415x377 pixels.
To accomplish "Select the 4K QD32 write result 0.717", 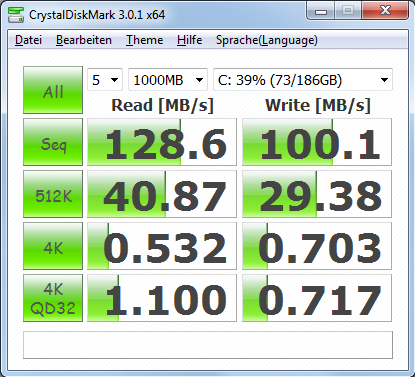I will pos(317,298).
